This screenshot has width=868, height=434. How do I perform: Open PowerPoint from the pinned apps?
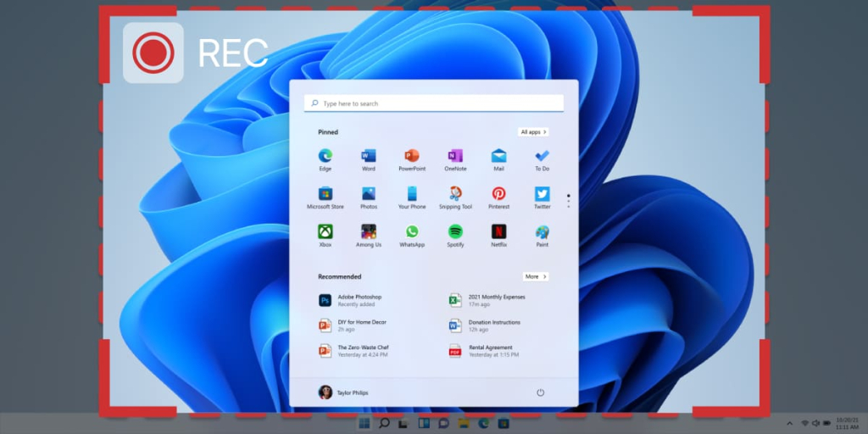(x=412, y=160)
